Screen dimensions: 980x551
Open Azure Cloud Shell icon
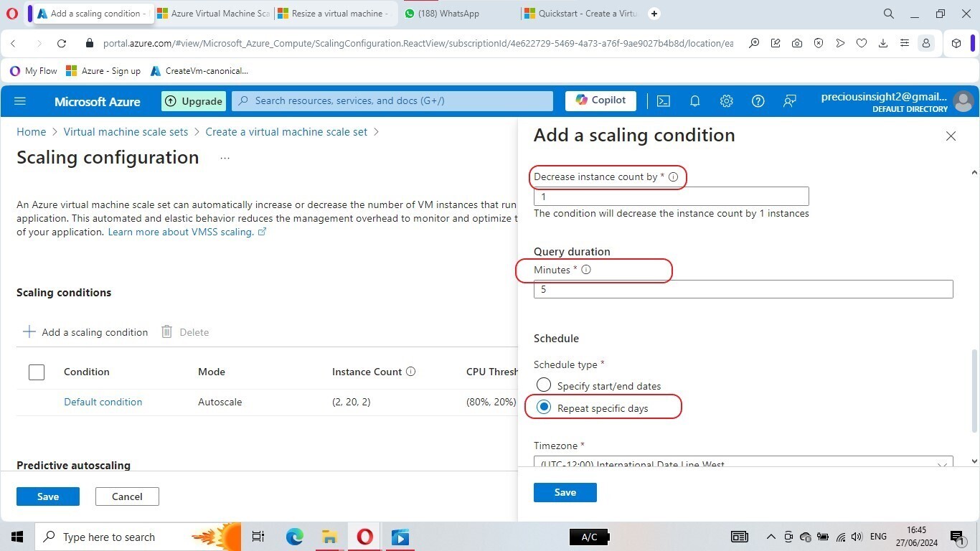(664, 101)
